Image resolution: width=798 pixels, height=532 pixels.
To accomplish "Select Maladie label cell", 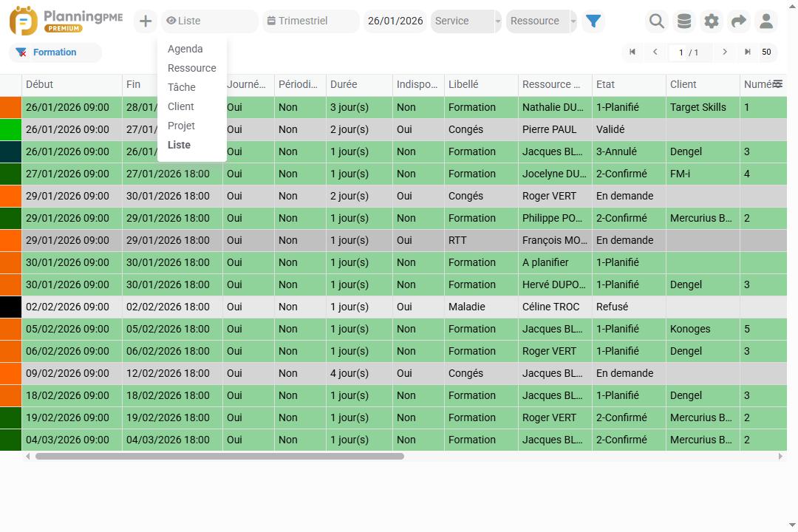I will pyautogui.click(x=481, y=307).
